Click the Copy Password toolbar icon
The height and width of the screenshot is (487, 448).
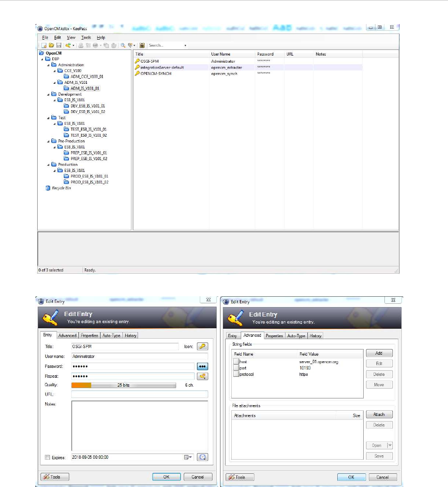[88, 45]
